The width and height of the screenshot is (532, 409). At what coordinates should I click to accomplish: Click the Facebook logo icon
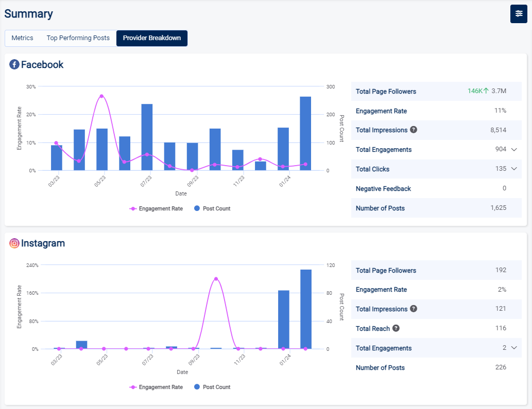(x=14, y=65)
